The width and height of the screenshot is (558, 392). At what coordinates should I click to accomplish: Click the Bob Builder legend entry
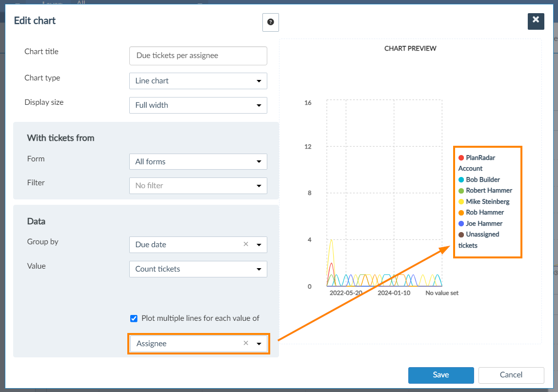[x=482, y=179]
